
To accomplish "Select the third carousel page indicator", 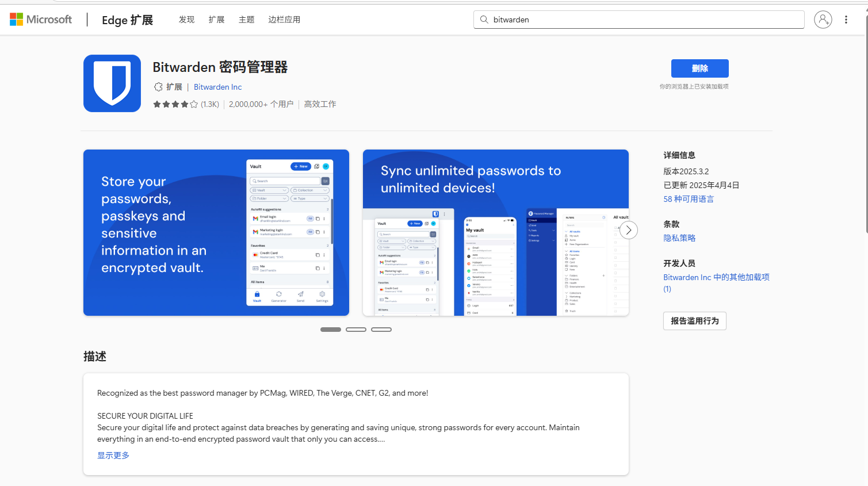I will pos(381,330).
